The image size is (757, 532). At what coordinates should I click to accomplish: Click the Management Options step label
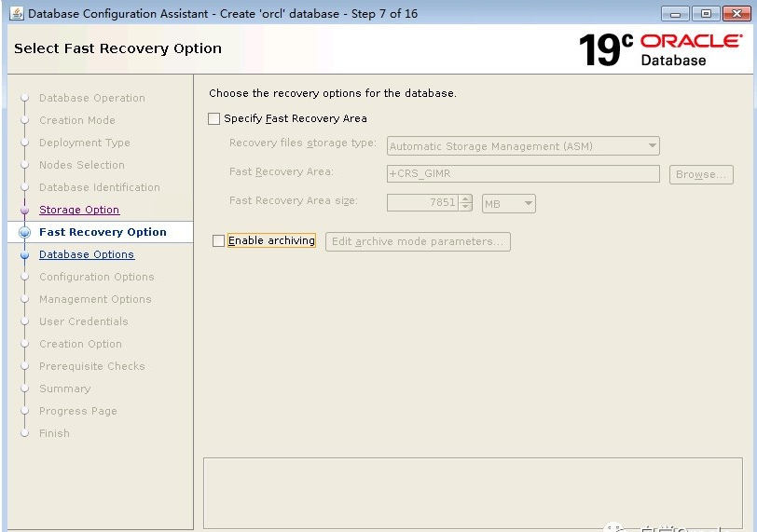pos(95,299)
